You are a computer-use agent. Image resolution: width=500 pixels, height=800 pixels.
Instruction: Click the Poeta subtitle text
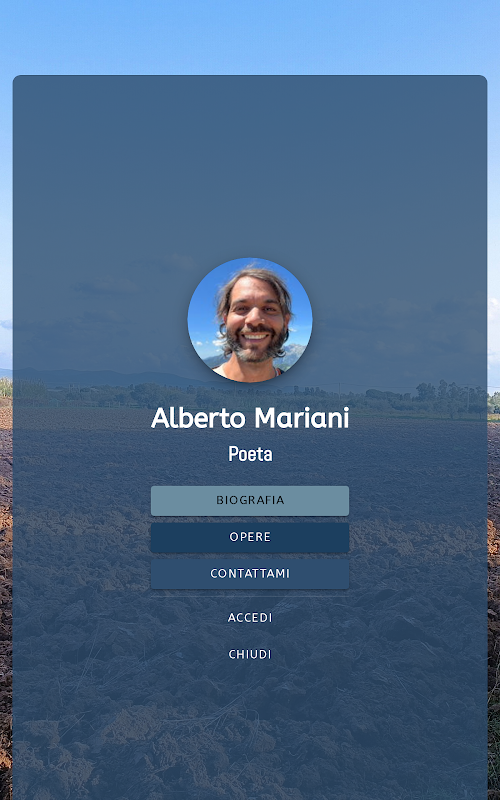pyautogui.click(x=250, y=454)
